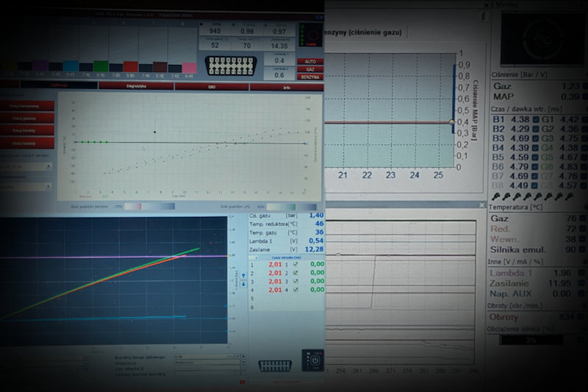The height and width of the screenshot is (392, 588).
Task: Click the power button switch icon in the blue window
Action: (x=313, y=360)
